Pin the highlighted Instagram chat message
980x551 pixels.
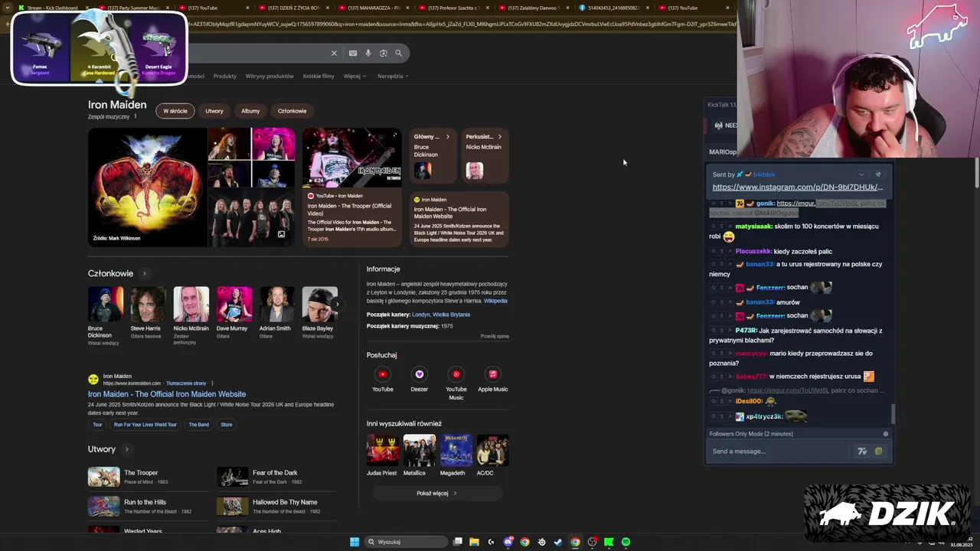pyautogui.click(x=878, y=174)
